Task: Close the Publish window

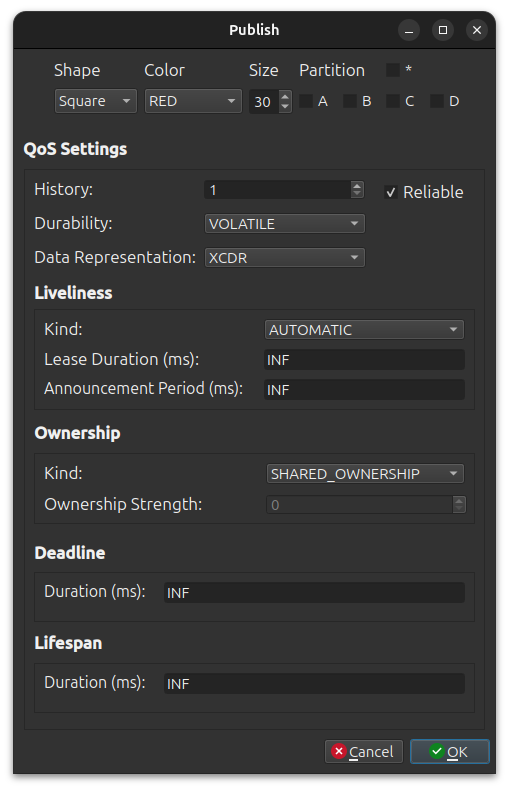Action: pyautogui.click(x=477, y=30)
